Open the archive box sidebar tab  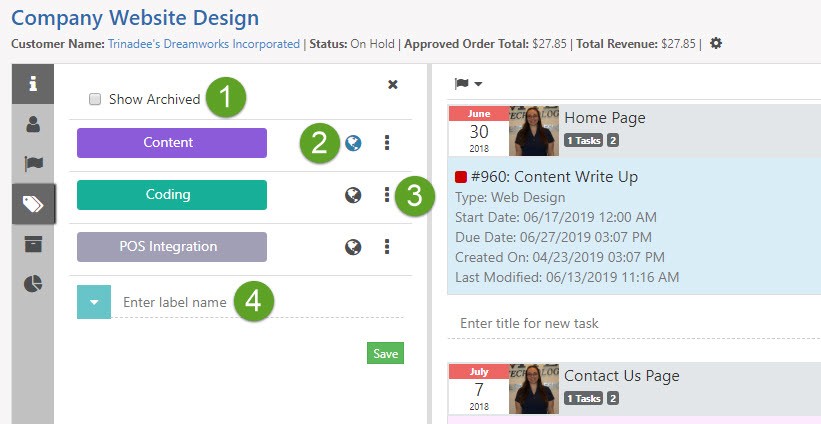pos(33,244)
